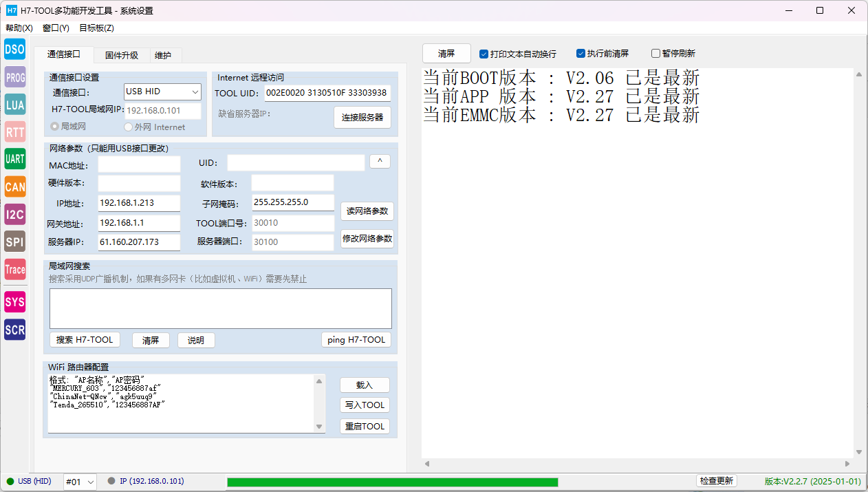Click the 检查更新 button
This screenshot has height=492, width=868.
pyautogui.click(x=716, y=481)
